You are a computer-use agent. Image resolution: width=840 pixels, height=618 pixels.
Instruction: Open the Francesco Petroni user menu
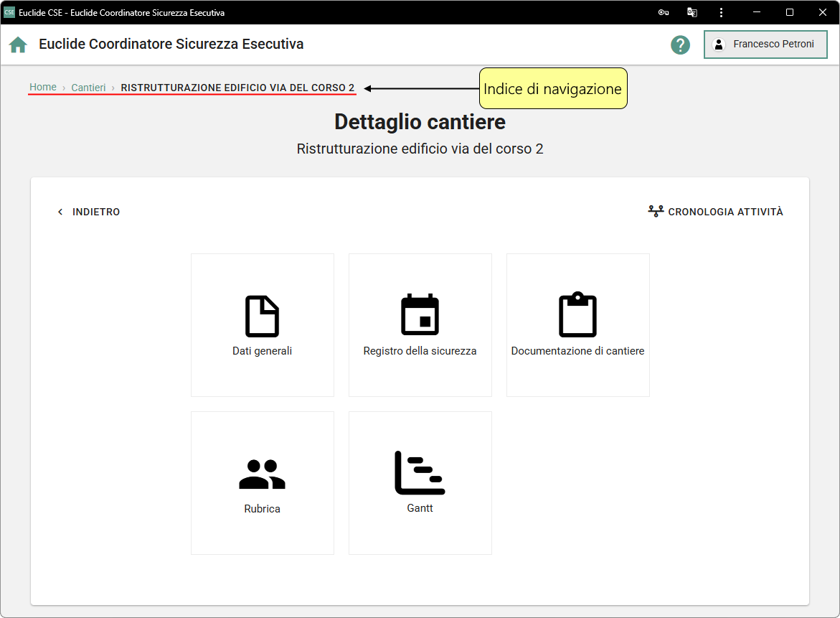point(765,45)
